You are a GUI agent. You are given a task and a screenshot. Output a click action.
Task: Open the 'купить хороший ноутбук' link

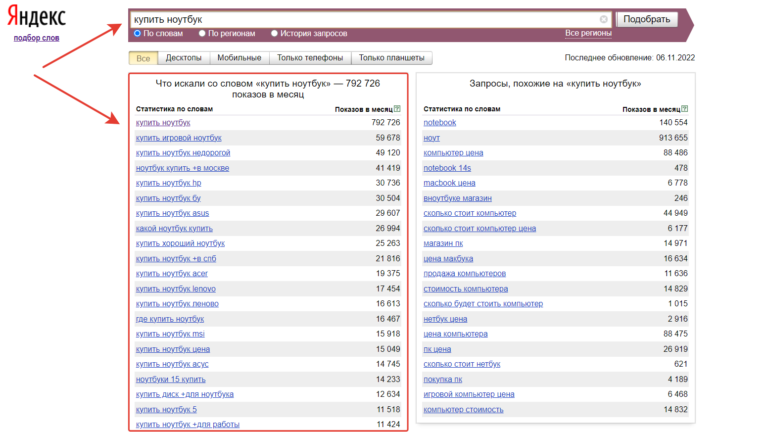(x=180, y=243)
